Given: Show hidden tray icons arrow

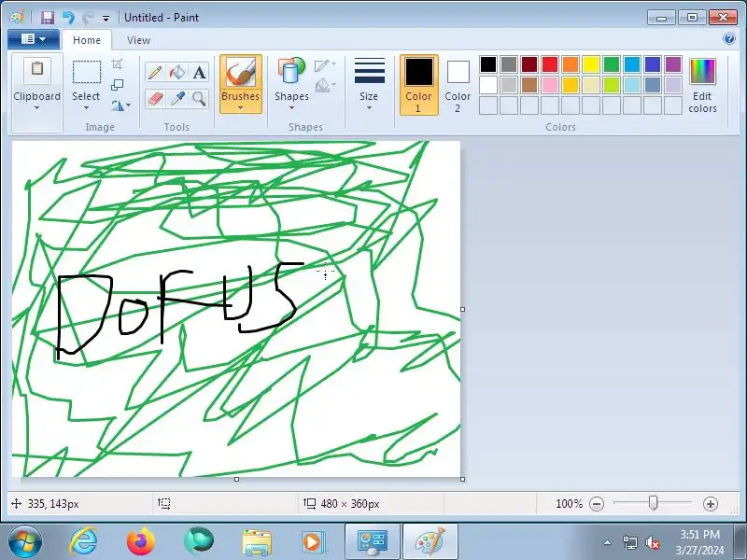Looking at the screenshot, I should tap(608, 542).
